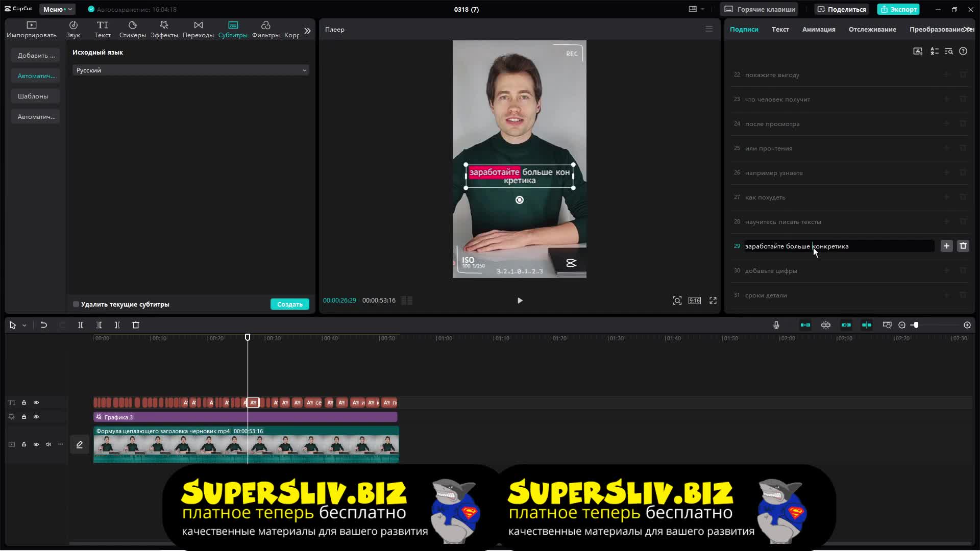Viewport: 980px width, 551px height.
Task: Hide the Графика 3 effect track
Action: [x=36, y=417]
